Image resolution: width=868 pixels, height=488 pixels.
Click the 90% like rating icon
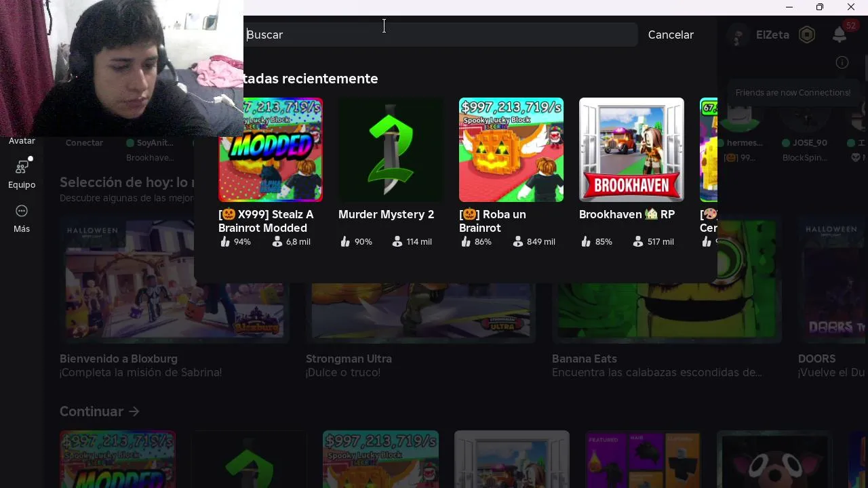346,241
